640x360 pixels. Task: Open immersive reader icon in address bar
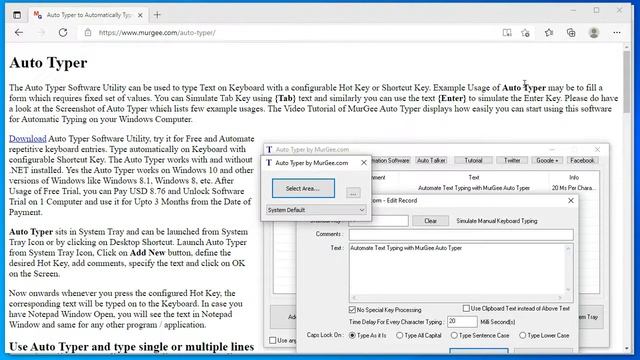pos(507,33)
